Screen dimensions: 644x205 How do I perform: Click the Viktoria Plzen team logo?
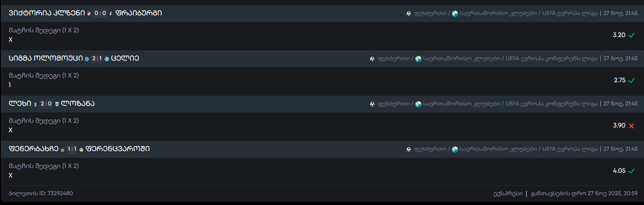coord(89,14)
